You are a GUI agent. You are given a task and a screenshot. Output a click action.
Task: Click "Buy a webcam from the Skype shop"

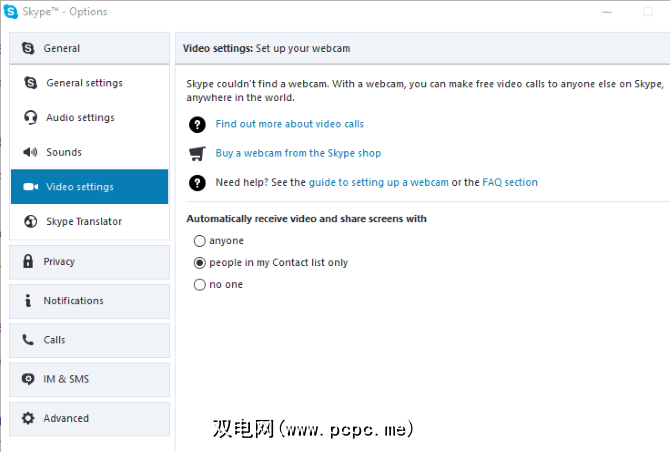tap(298, 153)
